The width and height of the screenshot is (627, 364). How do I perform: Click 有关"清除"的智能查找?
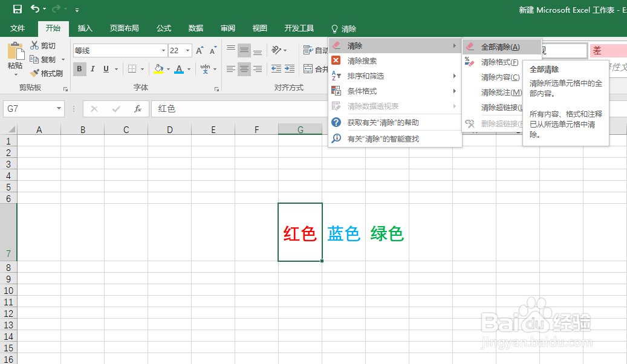pyautogui.click(x=395, y=139)
